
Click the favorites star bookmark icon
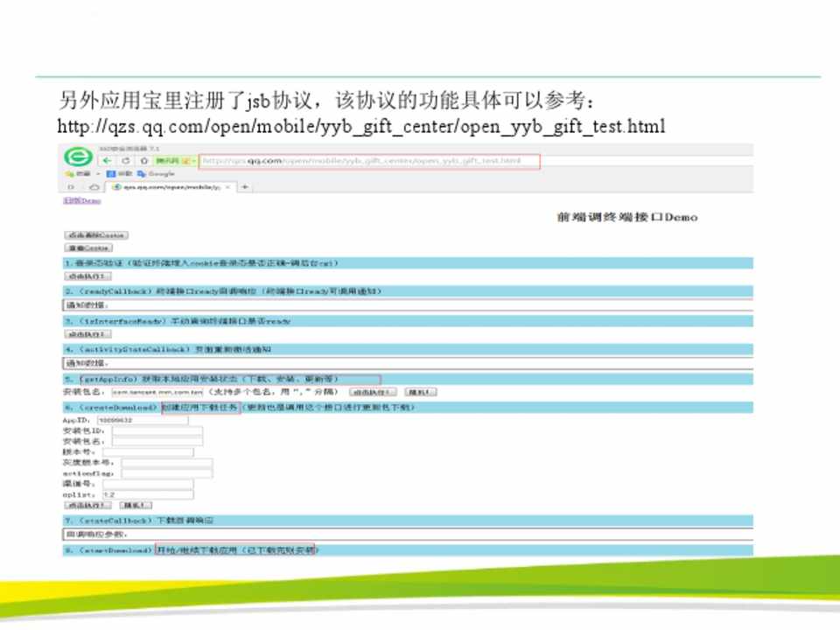pyautogui.click(x=68, y=173)
